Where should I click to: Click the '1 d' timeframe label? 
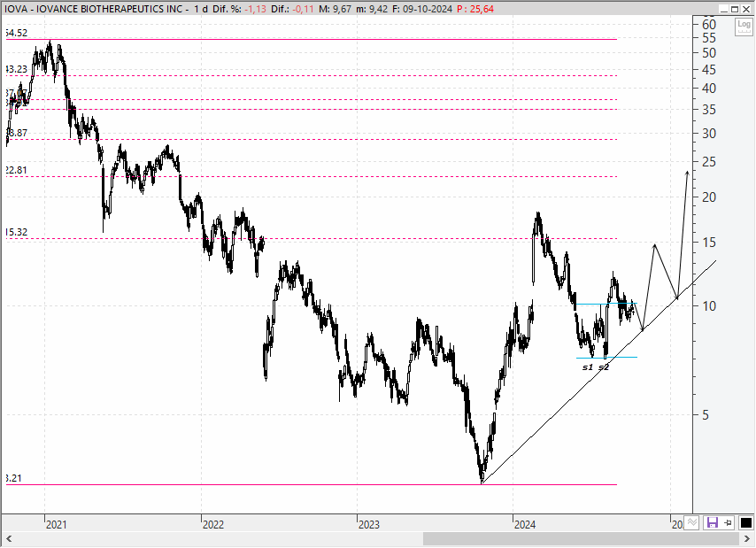click(201, 9)
